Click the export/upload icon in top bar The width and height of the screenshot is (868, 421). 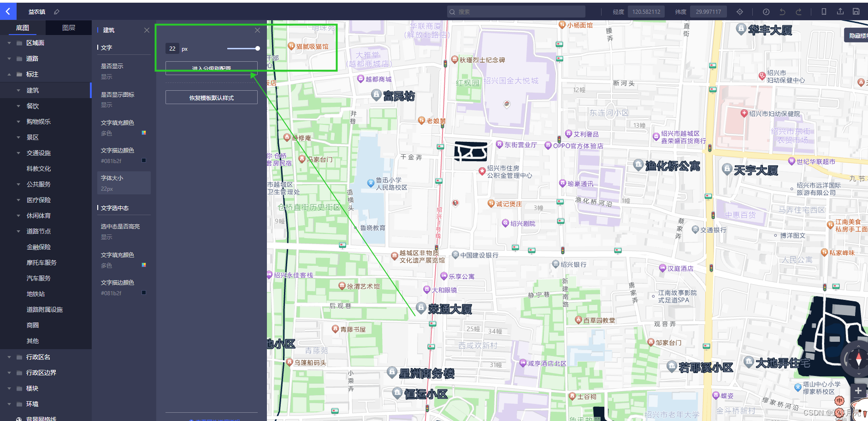tap(840, 12)
